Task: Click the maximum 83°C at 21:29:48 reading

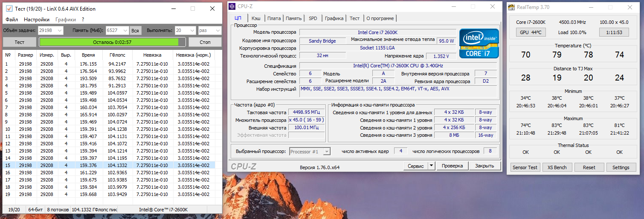Action: tap(557, 129)
